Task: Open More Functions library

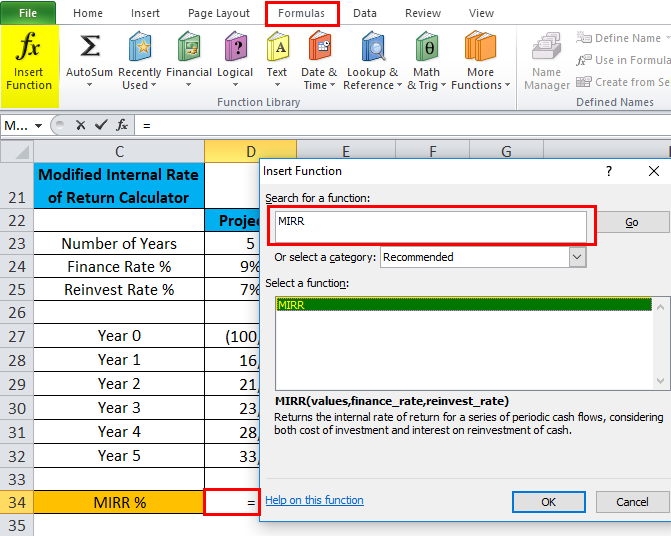Action: [481, 60]
